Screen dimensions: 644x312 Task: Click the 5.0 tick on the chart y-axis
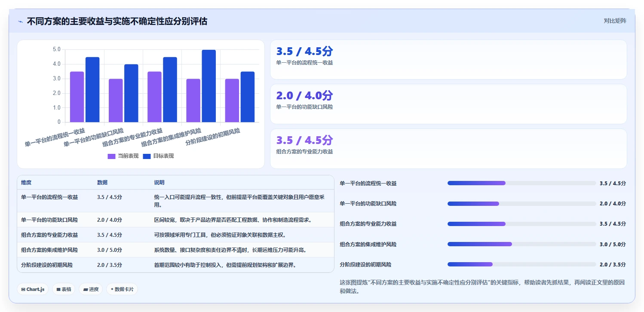coord(57,49)
